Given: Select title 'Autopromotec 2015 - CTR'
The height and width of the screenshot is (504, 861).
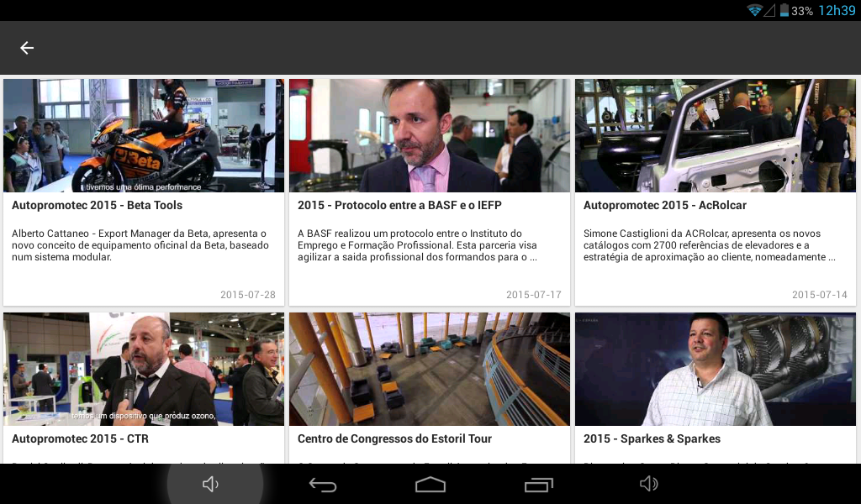Looking at the screenshot, I should (x=80, y=439).
